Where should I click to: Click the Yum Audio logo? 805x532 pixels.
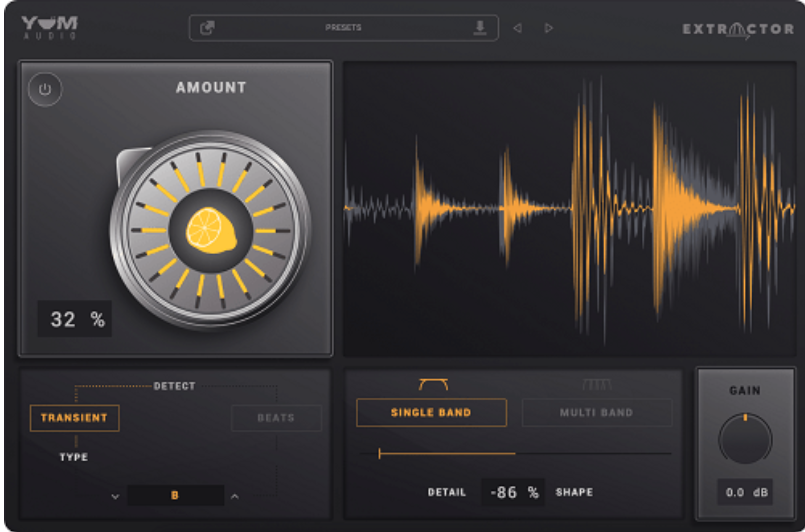click(x=49, y=27)
